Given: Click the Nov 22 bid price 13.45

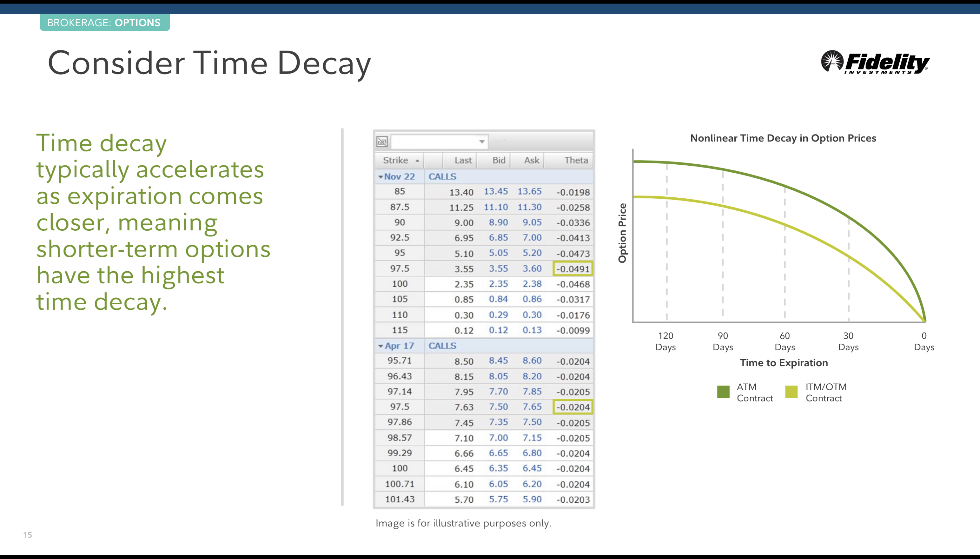Looking at the screenshot, I should pos(495,192).
